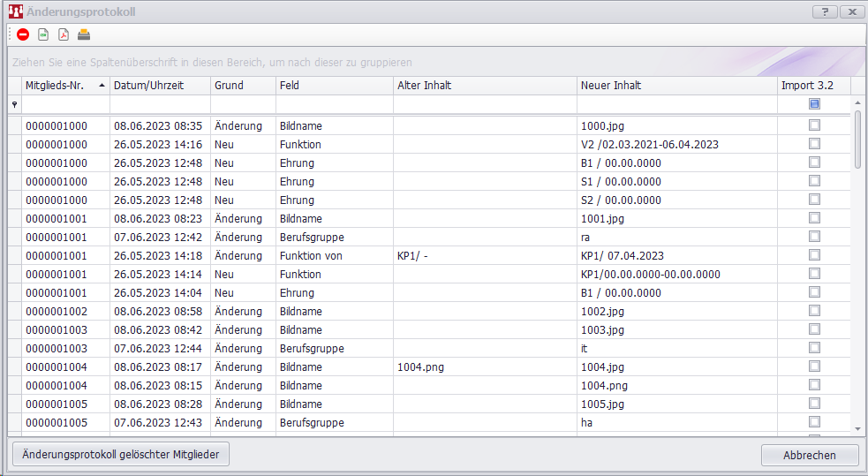Click the filter row key icon
868x476 pixels.
click(14, 104)
